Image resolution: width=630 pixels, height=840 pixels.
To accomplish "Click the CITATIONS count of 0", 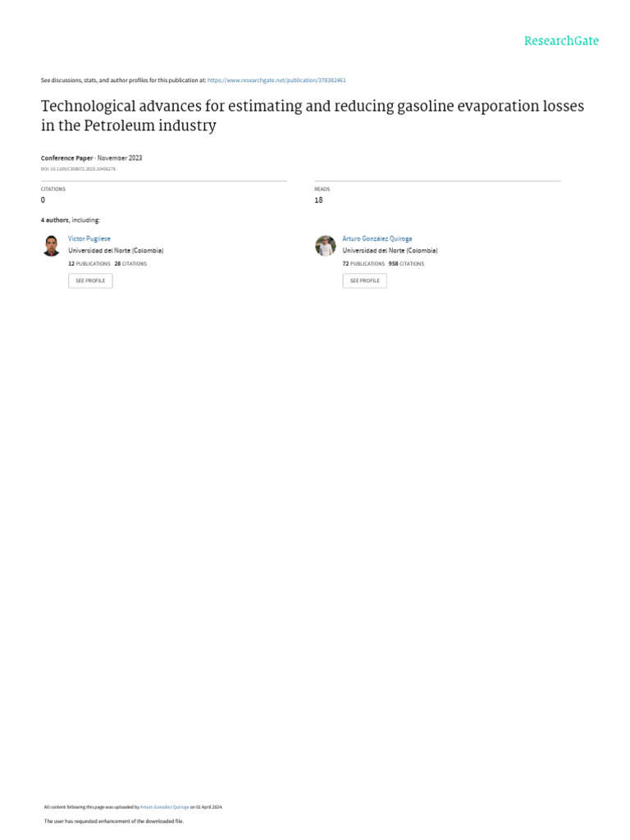I will [x=43, y=200].
